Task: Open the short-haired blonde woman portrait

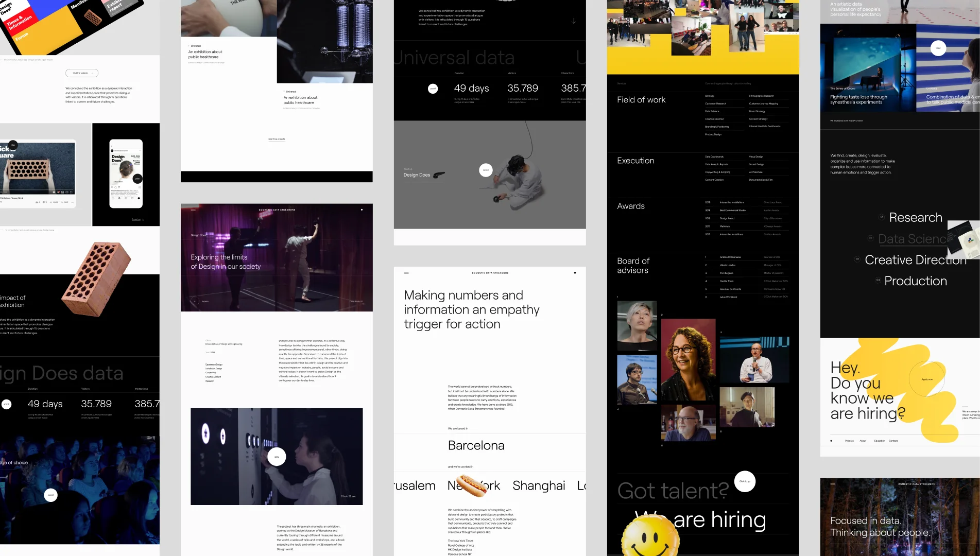Action: point(637,326)
